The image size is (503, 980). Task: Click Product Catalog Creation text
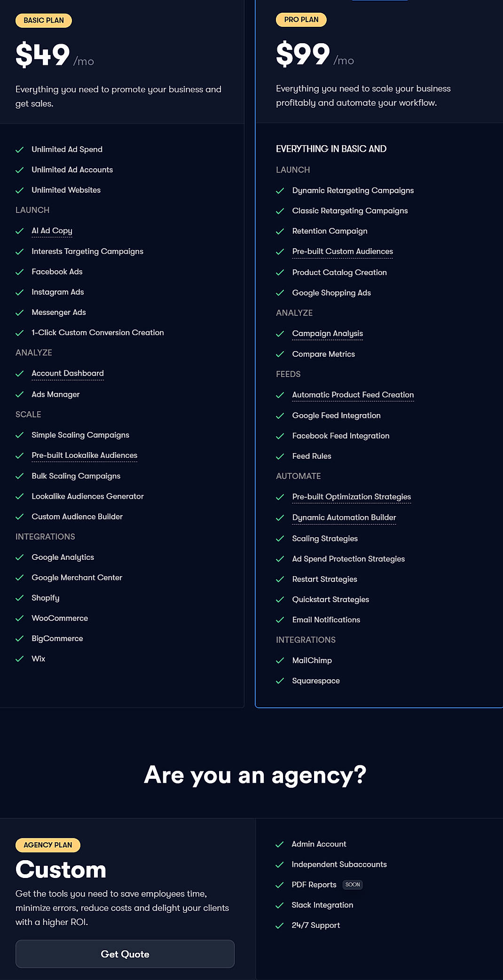point(339,272)
